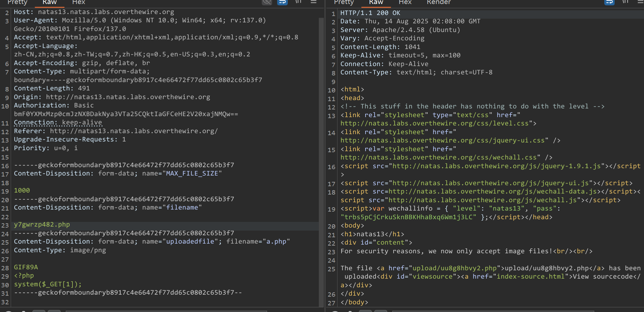Click the value 1000 in request body
The height and width of the screenshot is (312, 644).
pyautogui.click(x=22, y=191)
